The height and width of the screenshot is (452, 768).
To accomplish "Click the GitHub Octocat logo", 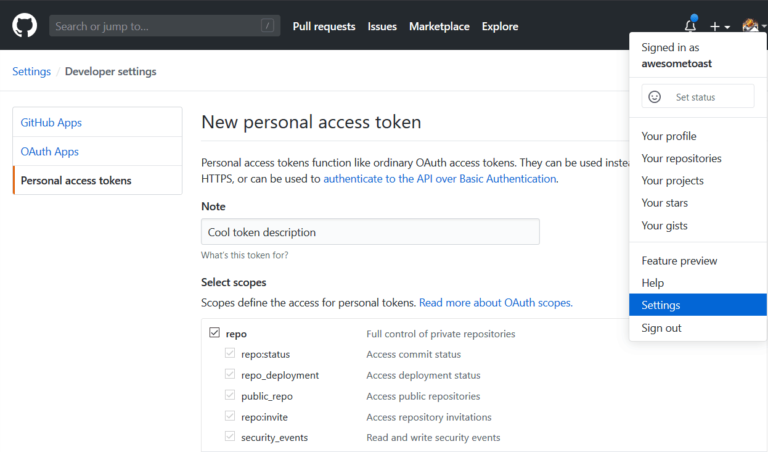I will (x=25, y=26).
